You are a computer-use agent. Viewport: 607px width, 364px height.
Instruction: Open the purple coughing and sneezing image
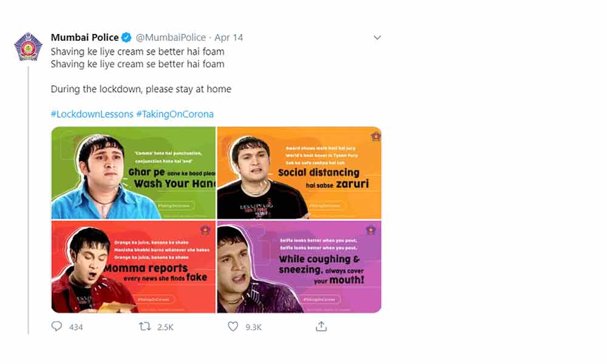(299, 267)
